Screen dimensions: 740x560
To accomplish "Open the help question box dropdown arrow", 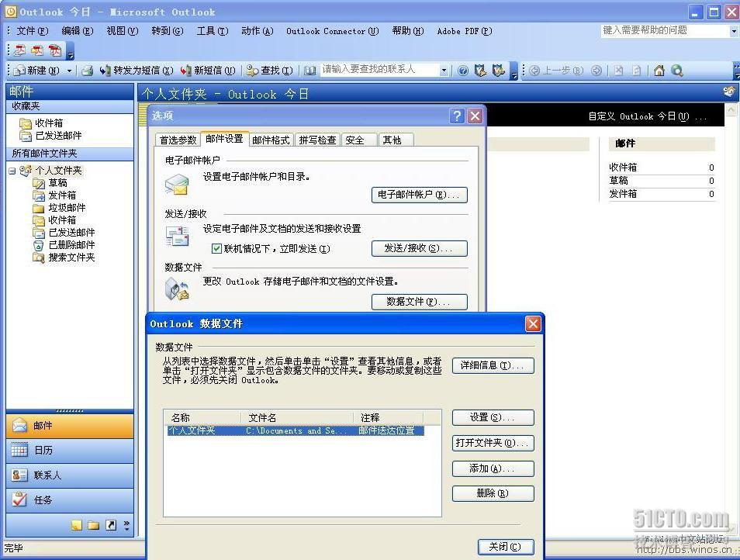I will pyautogui.click(x=734, y=31).
